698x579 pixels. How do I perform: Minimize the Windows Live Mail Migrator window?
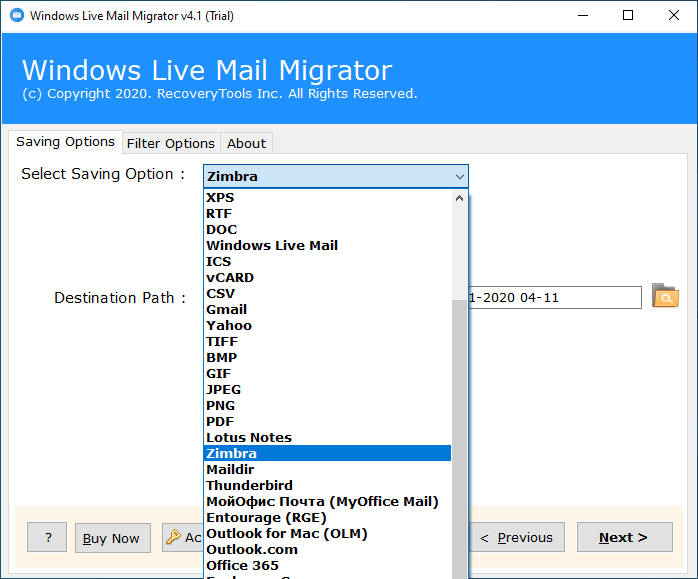pyautogui.click(x=583, y=15)
